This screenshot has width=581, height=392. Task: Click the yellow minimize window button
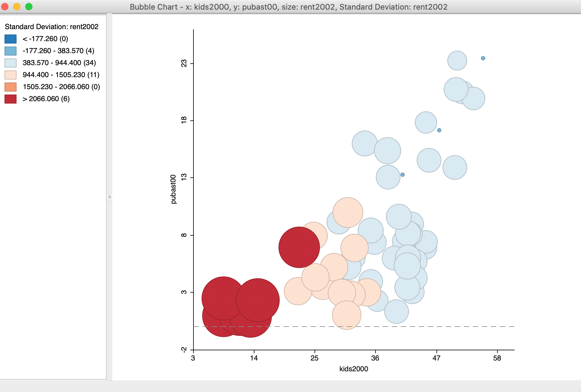pos(17,7)
